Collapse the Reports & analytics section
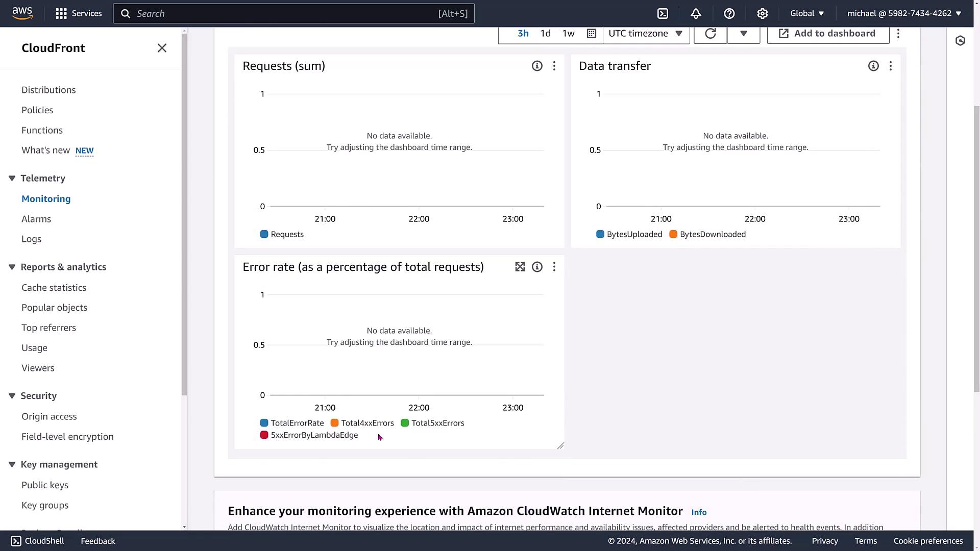Viewport: 980px width, 551px height. click(12, 267)
